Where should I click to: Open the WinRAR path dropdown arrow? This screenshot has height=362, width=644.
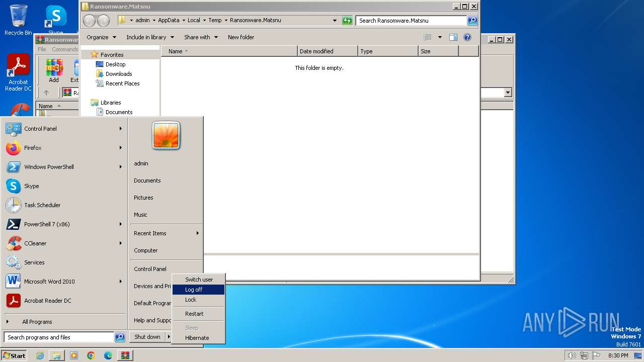tap(508, 93)
